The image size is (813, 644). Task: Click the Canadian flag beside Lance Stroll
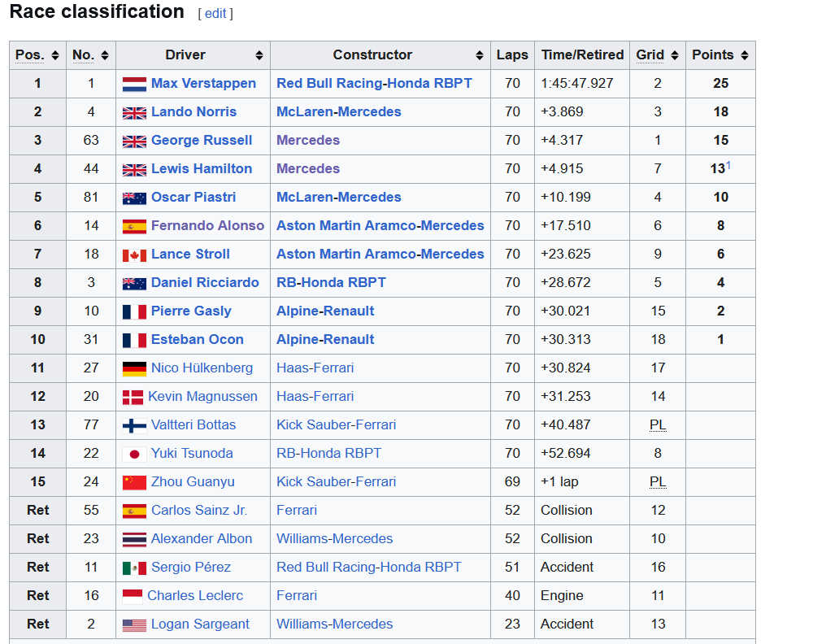coord(134,255)
